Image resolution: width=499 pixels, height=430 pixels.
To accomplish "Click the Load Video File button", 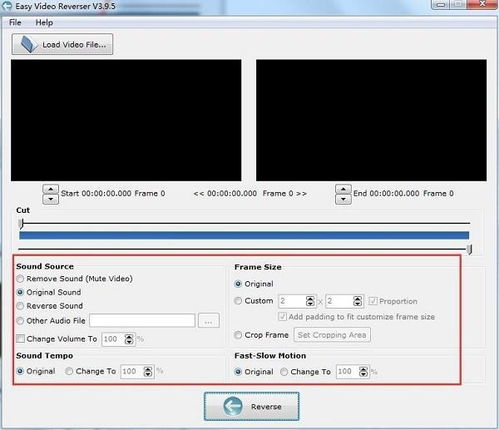I will [x=62, y=44].
